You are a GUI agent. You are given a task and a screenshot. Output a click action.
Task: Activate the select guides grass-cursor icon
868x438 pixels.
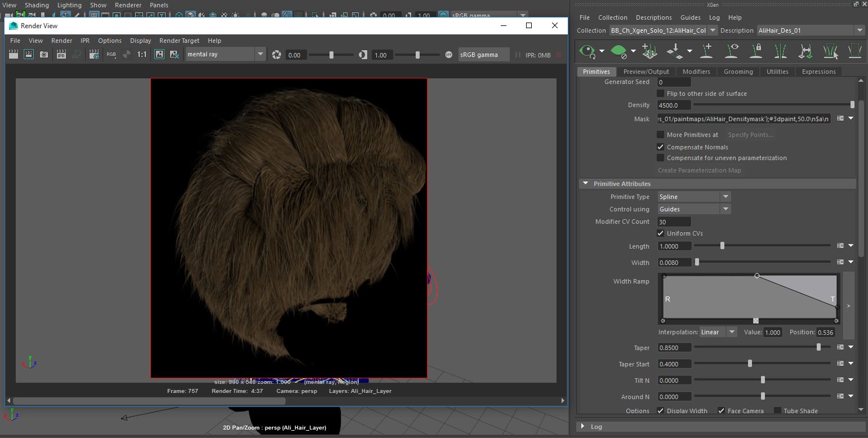coord(831,51)
